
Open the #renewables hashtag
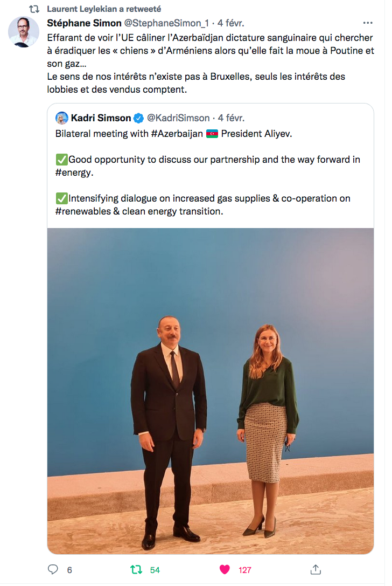(82, 211)
